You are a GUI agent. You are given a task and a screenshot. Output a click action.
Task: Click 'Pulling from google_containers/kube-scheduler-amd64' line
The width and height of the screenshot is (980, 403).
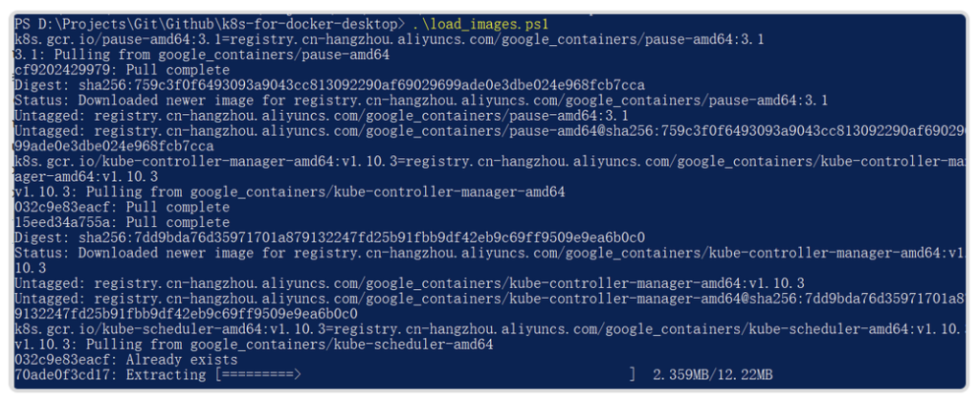click(254, 345)
